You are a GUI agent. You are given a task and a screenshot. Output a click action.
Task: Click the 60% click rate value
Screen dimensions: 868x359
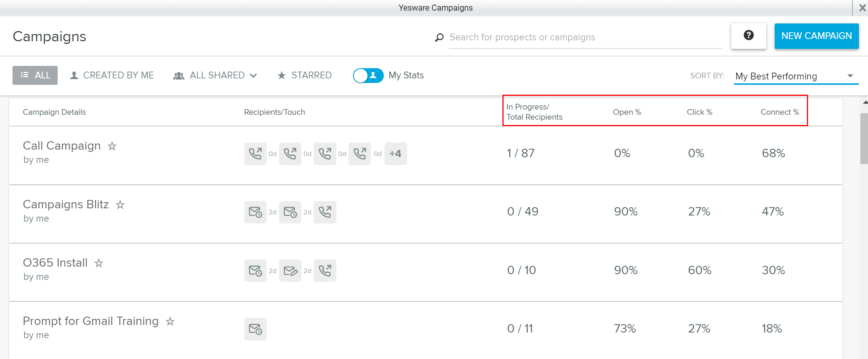(x=700, y=270)
